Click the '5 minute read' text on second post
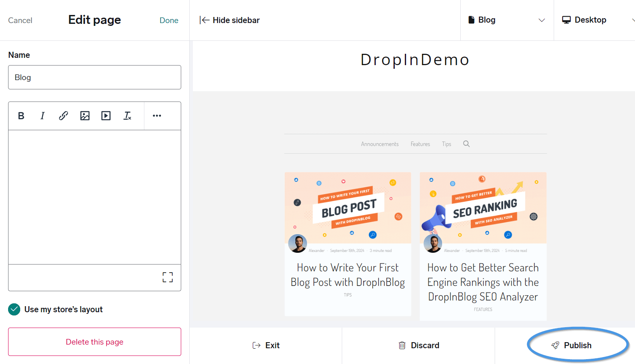Image resolution: width=635 pixels, height=364 pixels. pyautogui.click(x=516, y=251)
